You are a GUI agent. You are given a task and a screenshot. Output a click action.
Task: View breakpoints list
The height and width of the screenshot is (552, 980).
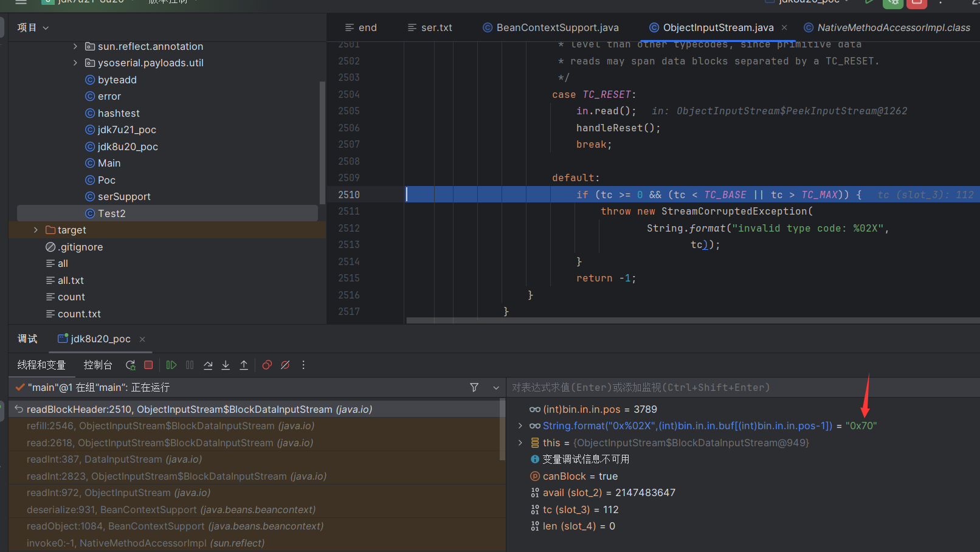(267, 365)
